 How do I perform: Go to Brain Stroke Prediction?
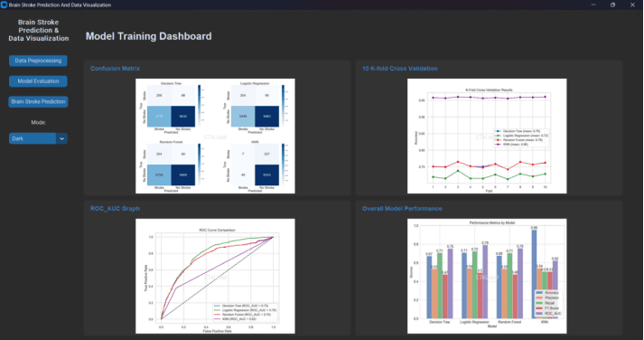tap(38, 102)
